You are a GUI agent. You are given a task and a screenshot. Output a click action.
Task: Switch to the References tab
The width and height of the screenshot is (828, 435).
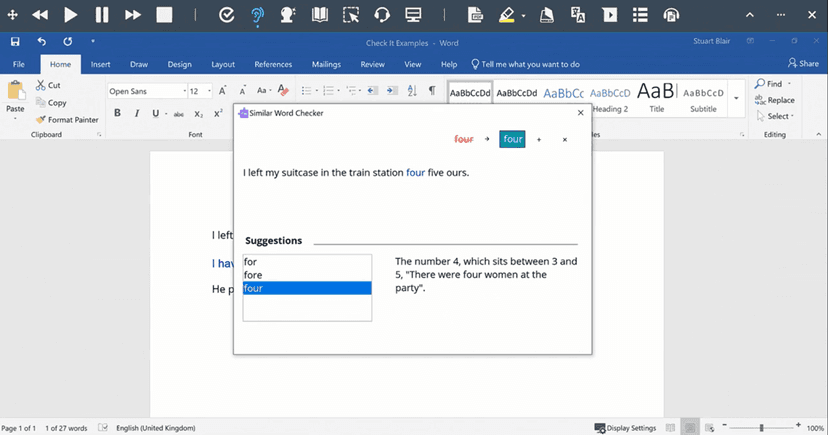273,64
